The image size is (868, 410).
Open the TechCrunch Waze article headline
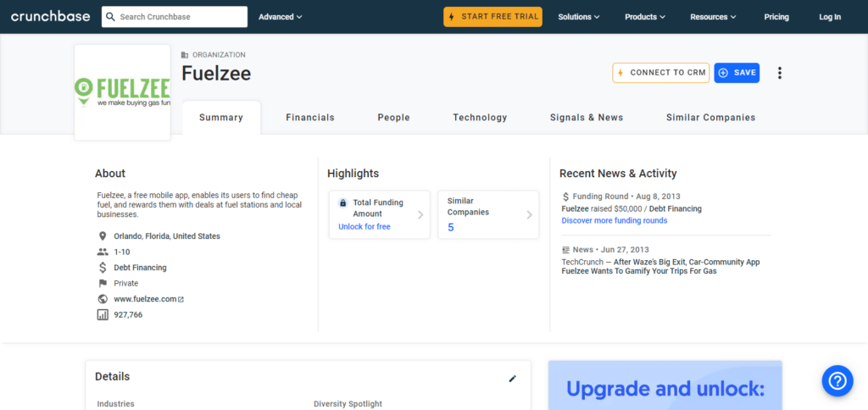coord(661,267)
